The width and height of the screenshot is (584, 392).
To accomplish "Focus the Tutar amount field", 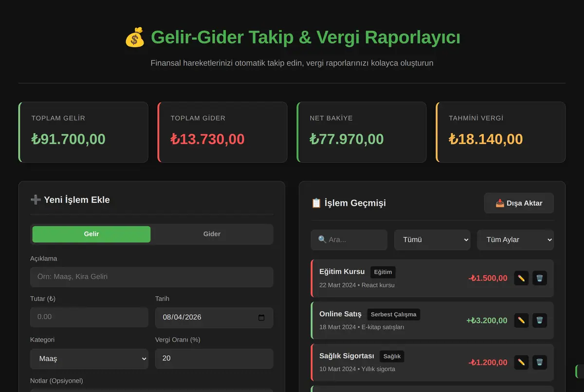I will click(x=89, y=317).
